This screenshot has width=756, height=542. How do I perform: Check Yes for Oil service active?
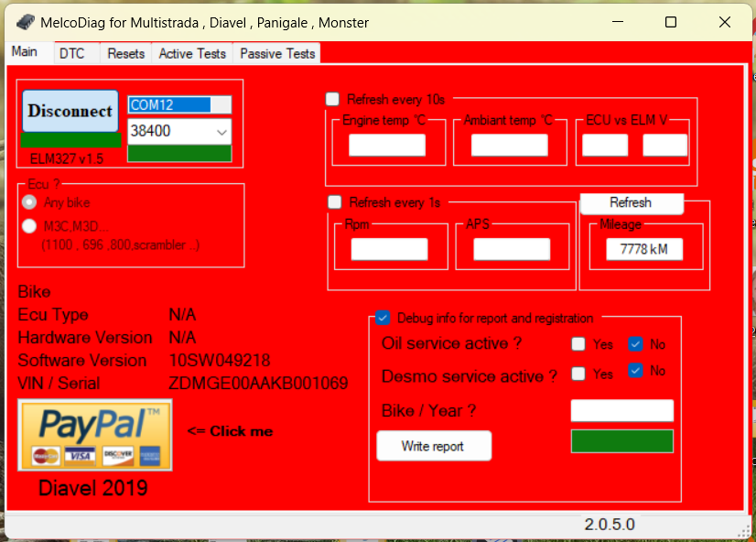(x=578, y=344)
